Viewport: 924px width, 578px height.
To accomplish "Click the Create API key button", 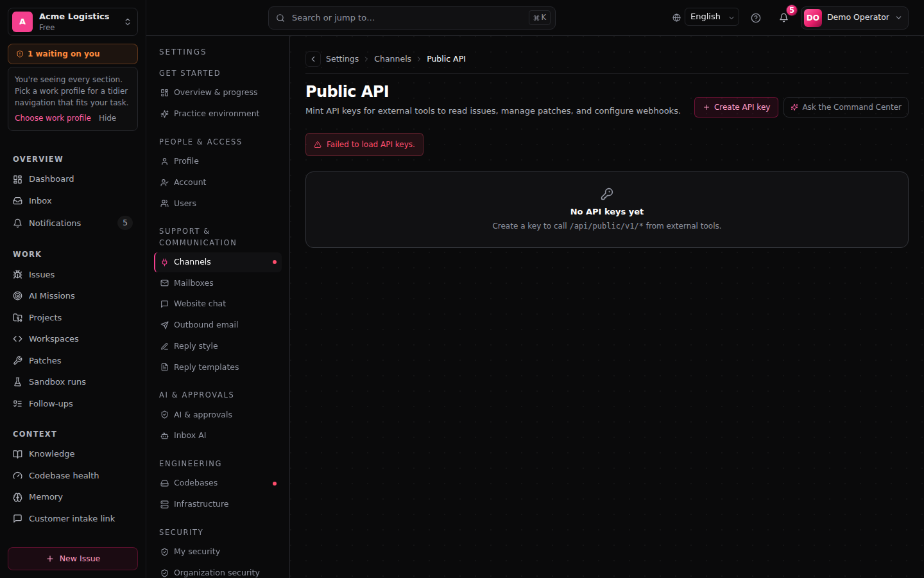I will (x=736, y=107).
